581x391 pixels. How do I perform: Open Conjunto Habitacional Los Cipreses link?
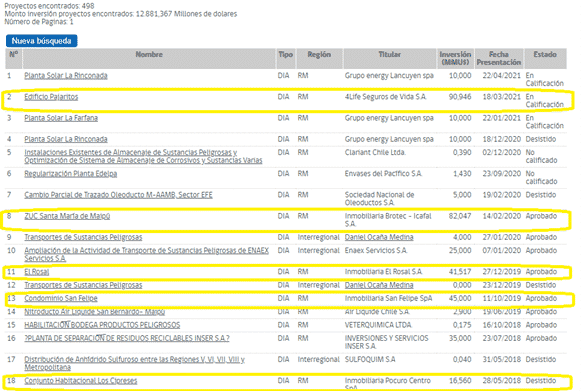80,381
